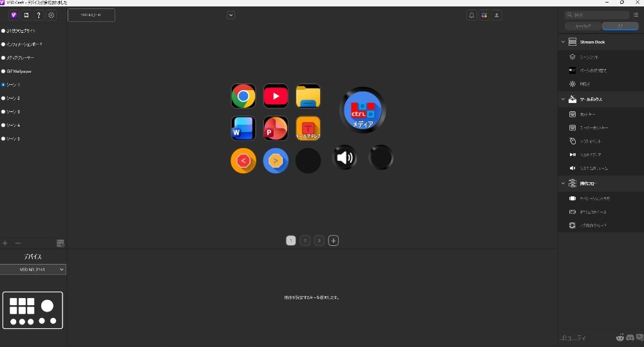Click the PowerPoint key icon
The image size is (644, 347).
[276, 128]
